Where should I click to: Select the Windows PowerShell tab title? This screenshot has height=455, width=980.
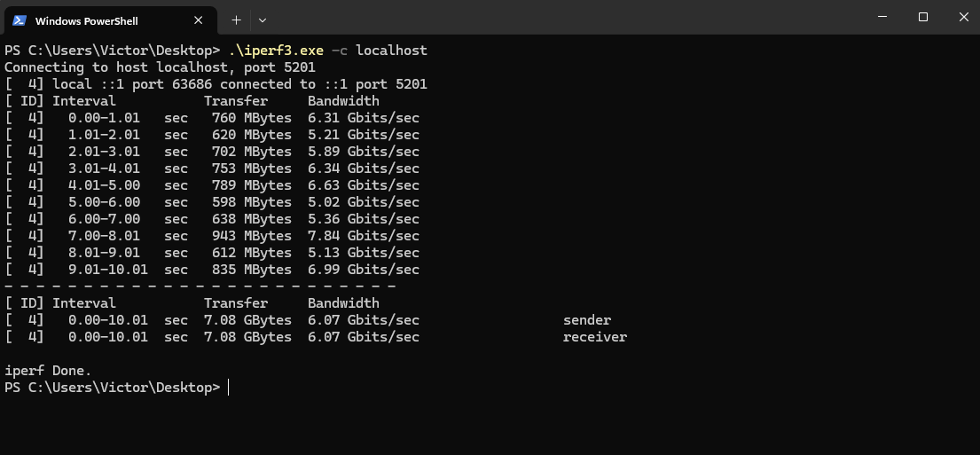click(x=86, y=20)
